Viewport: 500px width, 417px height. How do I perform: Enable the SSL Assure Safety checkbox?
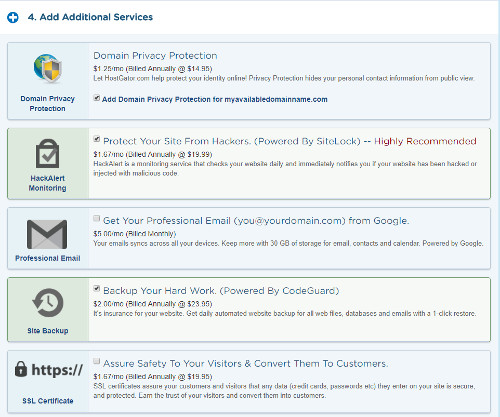pyautogui.click(x=97, y=361)
